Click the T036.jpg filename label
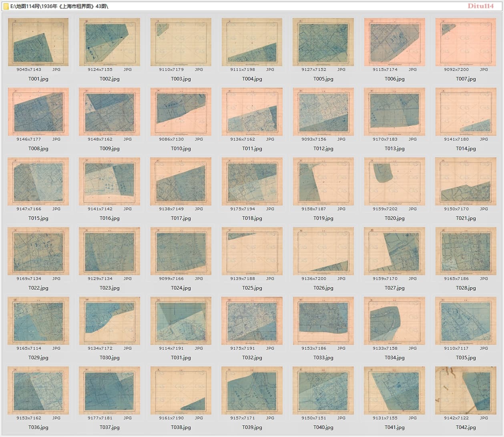The width and height of the screenshot is (504, 437). click(x=38, y=427)
